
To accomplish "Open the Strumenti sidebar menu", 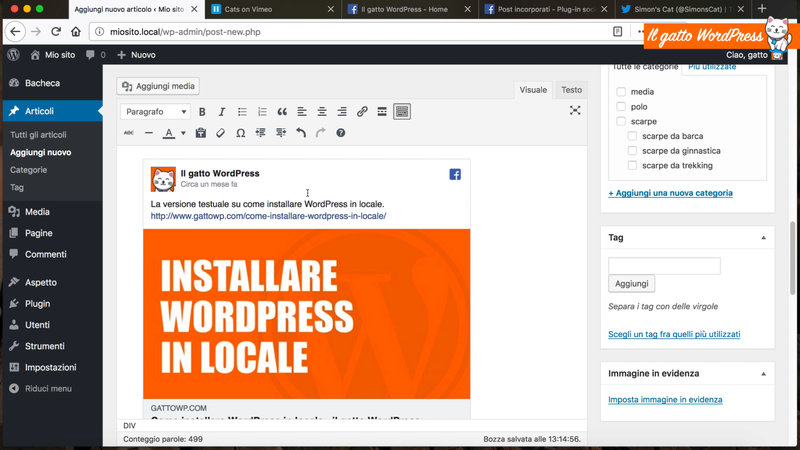I will tap(53, 346).
